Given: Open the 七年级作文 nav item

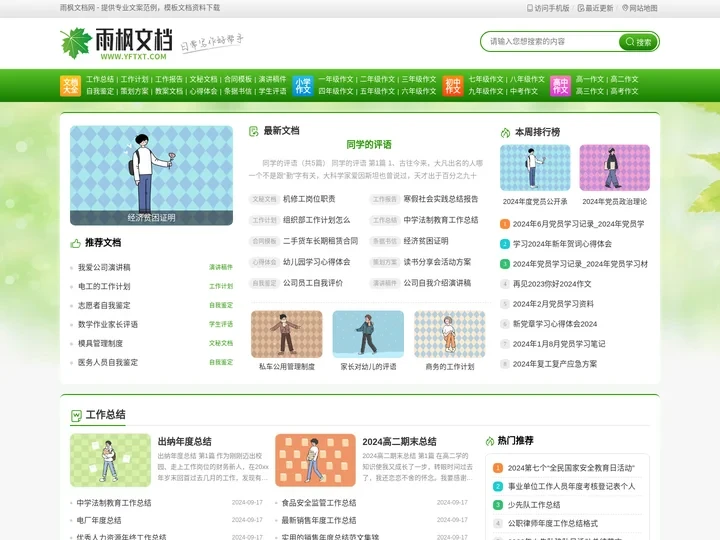Looking at the screenshot, I should coord(486,79).
